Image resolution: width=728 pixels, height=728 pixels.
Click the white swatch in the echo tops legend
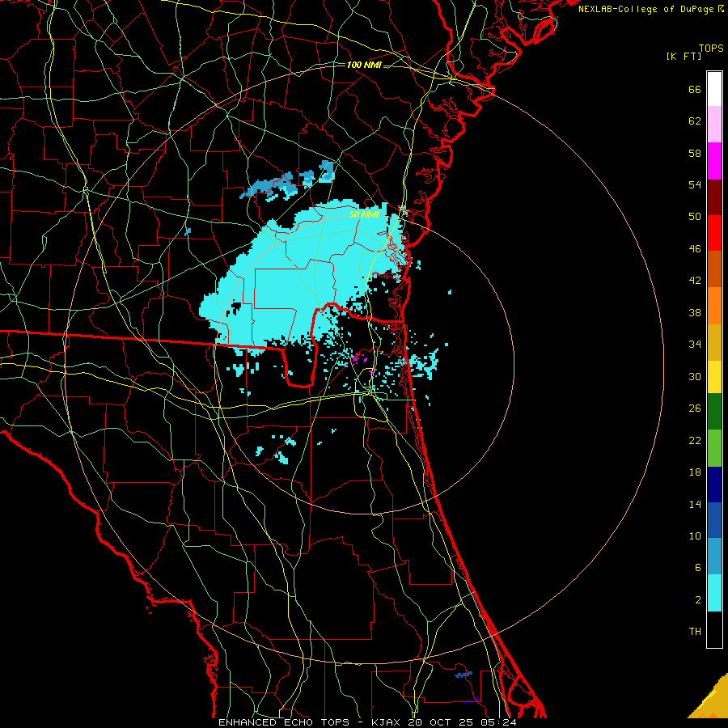[x=714, y=89]
